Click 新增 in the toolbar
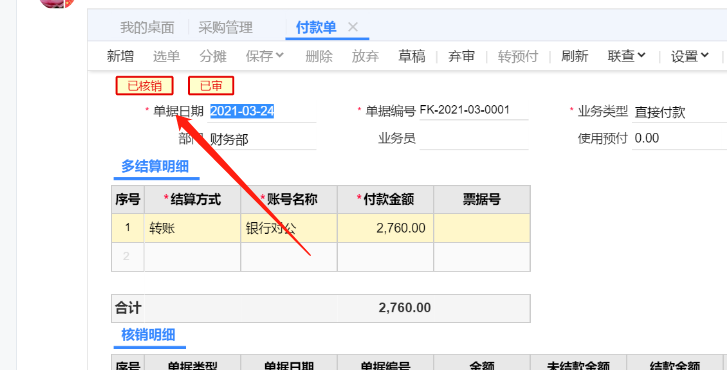This screenshot has height=370, width=727. pos(120,56)
